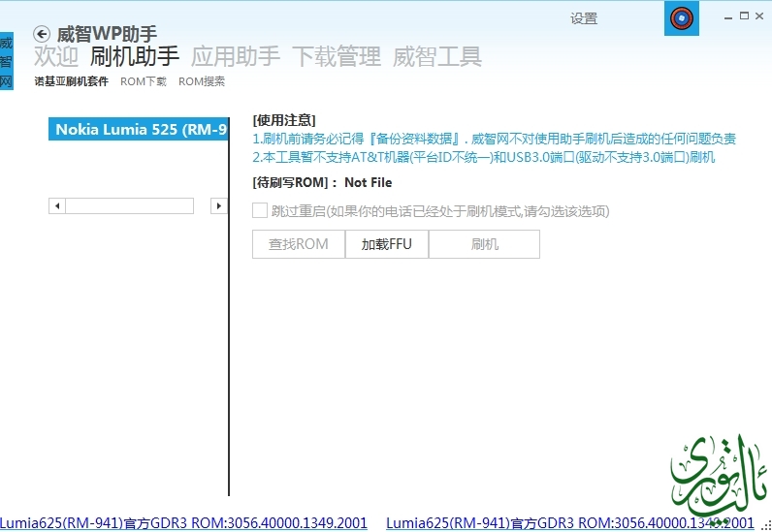The width and height of the screenshot is (772, 532).
Task: Click the Not File ROM status text
Action: (x=369, y=182)
